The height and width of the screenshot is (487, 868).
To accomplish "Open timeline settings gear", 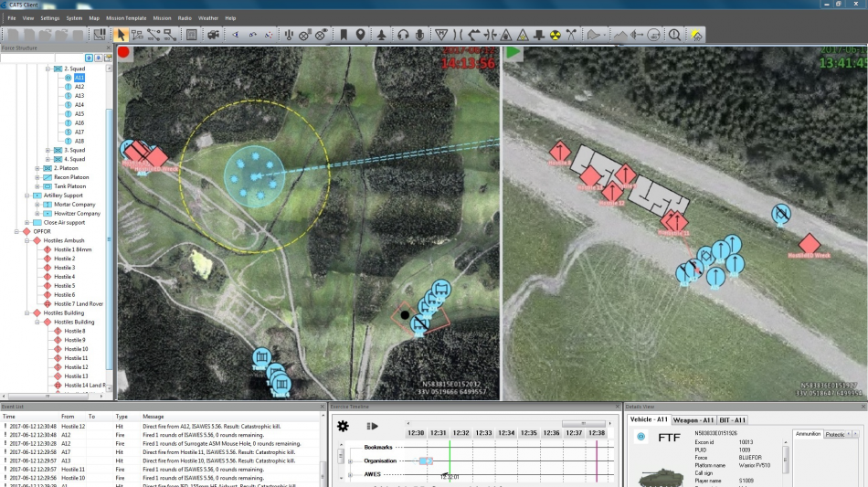I will pyautogui.click(x=343, y=426).
